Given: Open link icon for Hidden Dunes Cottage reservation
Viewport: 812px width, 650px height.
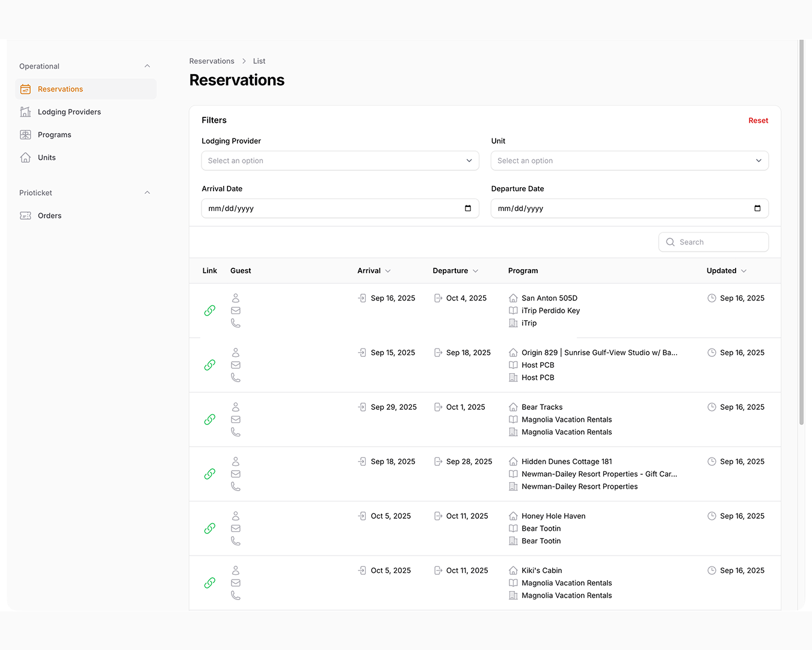Looking at the screenshot, I should (x=209, y=474).
